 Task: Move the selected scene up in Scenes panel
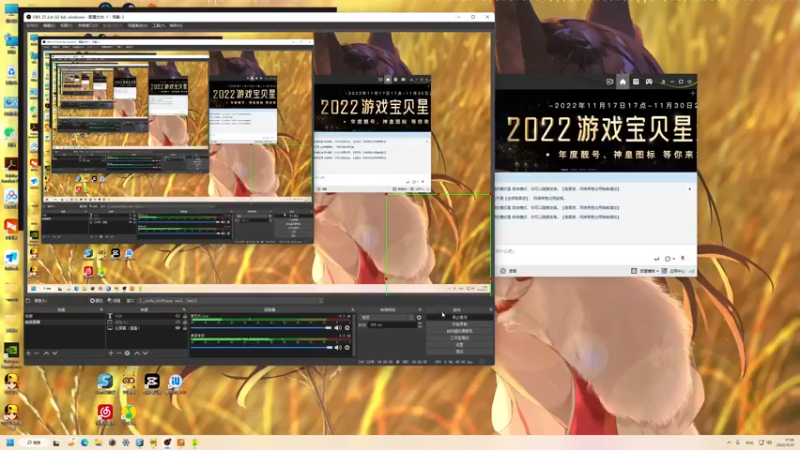[46, 353]
